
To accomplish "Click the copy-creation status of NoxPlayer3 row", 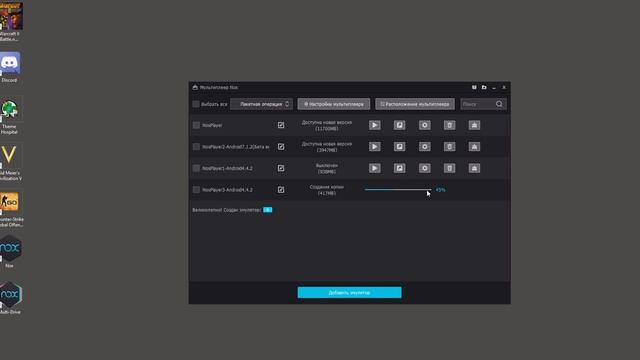I will (x=327, y=190).
